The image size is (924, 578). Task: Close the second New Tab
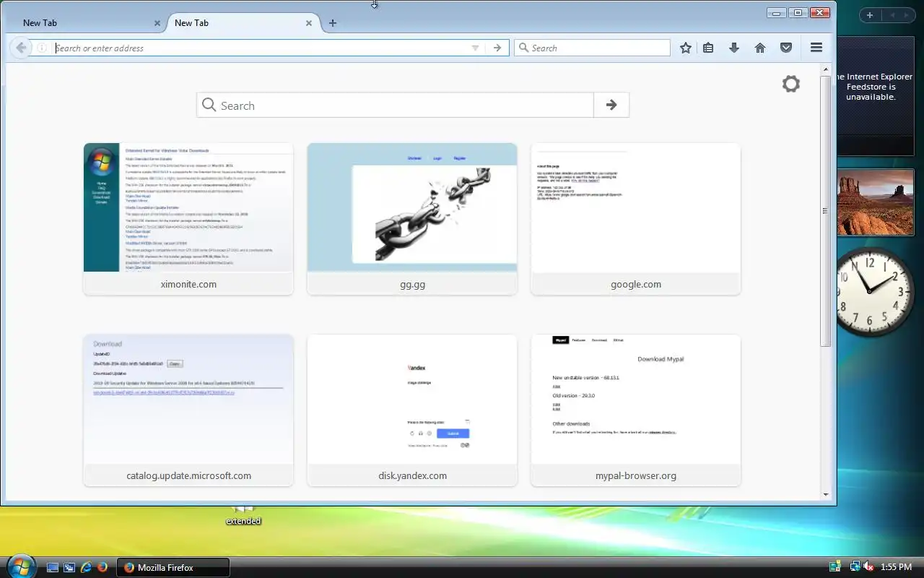coord(309,23)
